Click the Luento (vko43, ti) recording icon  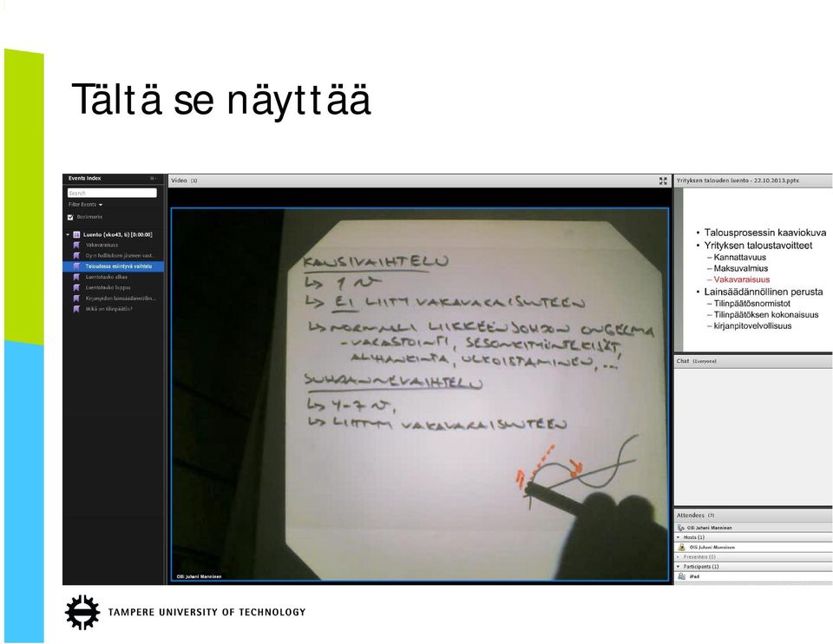tap(76, 234)
